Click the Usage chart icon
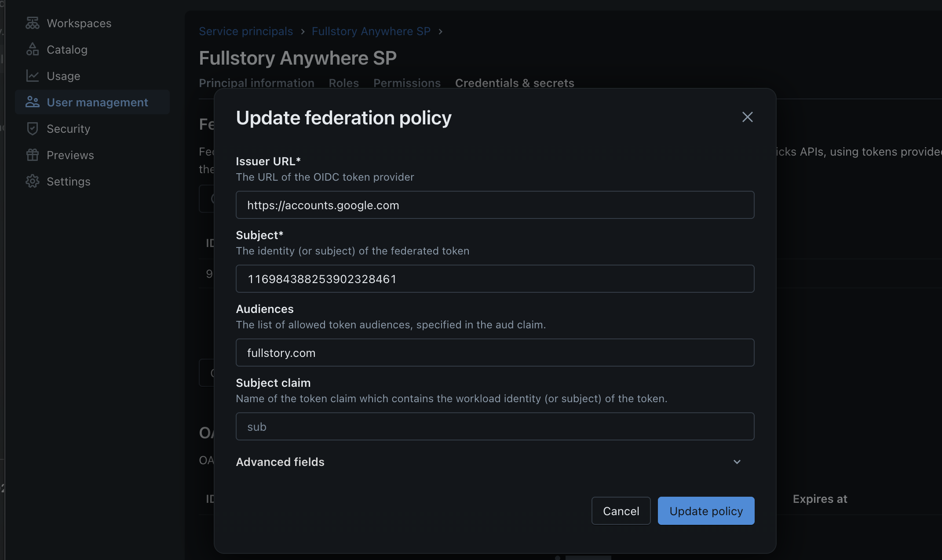The width and height of the screenshot is (942, 560). [32, 76]
